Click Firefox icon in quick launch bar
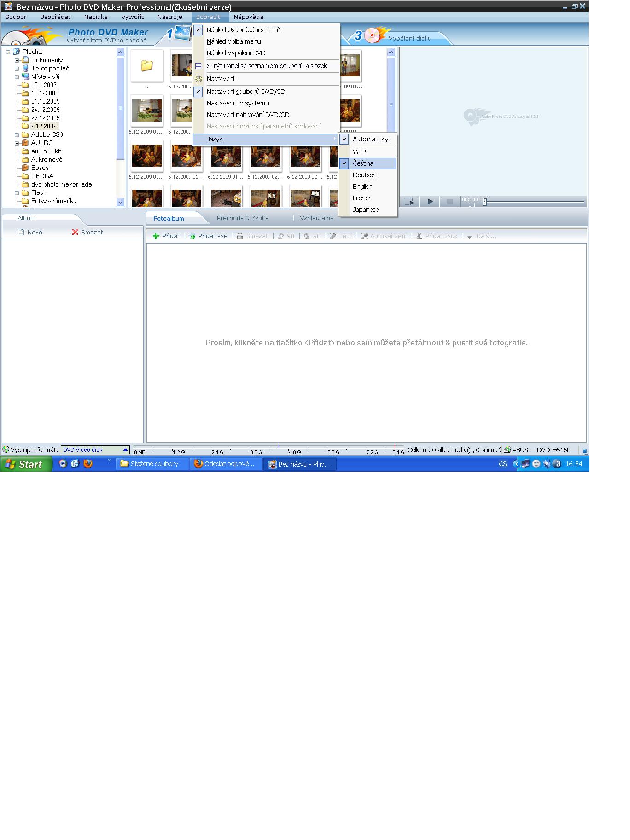This screenshot has width=630, height=840. [x=88, y=464]
